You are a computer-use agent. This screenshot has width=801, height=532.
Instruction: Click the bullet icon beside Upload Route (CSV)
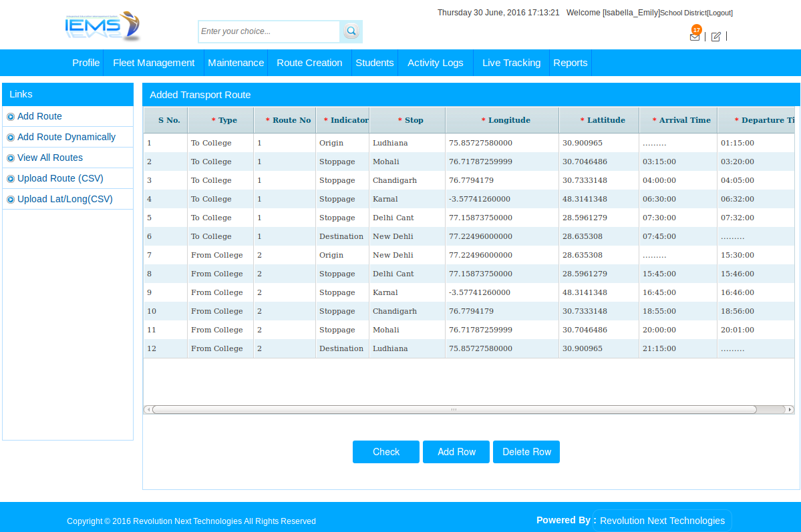point(10,179)
